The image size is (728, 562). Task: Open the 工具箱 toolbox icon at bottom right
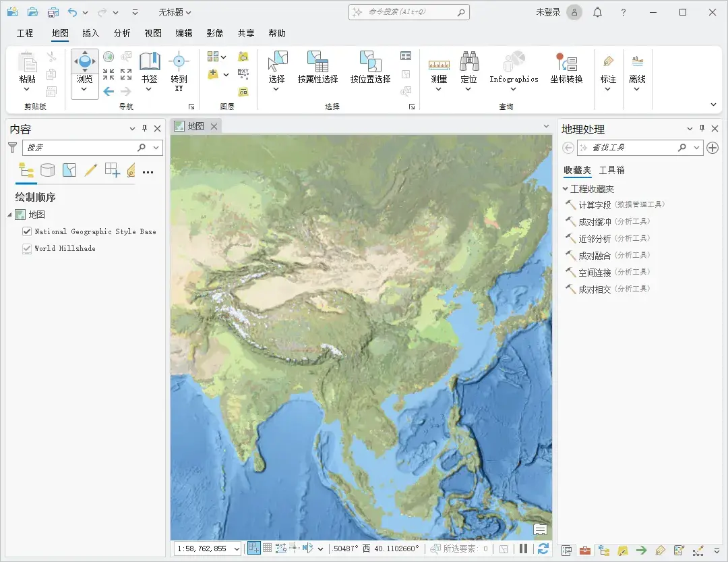point(585,551)
